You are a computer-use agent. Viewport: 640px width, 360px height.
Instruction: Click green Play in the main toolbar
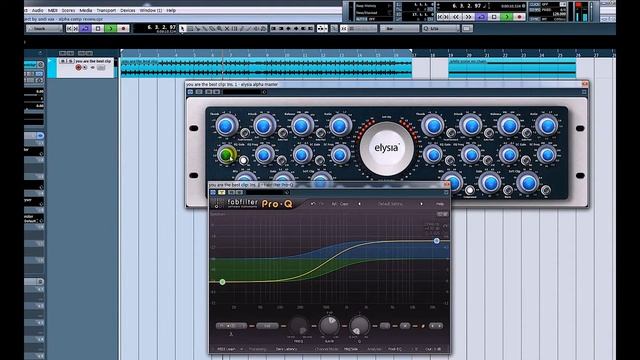pos(110,29)
